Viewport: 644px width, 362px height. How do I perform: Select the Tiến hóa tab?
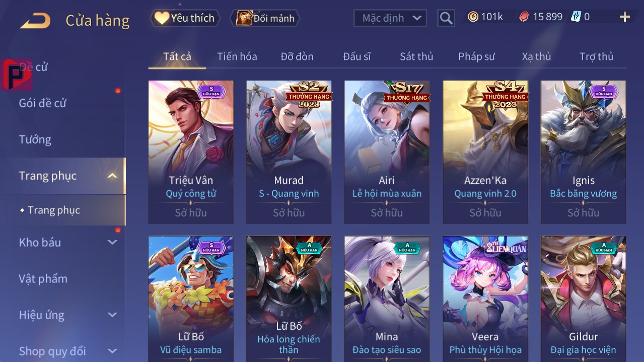(x=237, y=56)
